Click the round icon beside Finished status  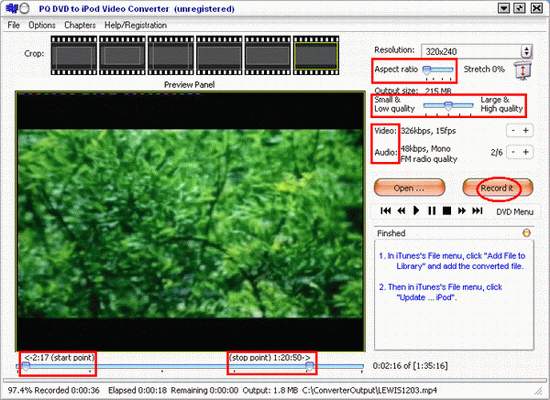coord(526,233)
